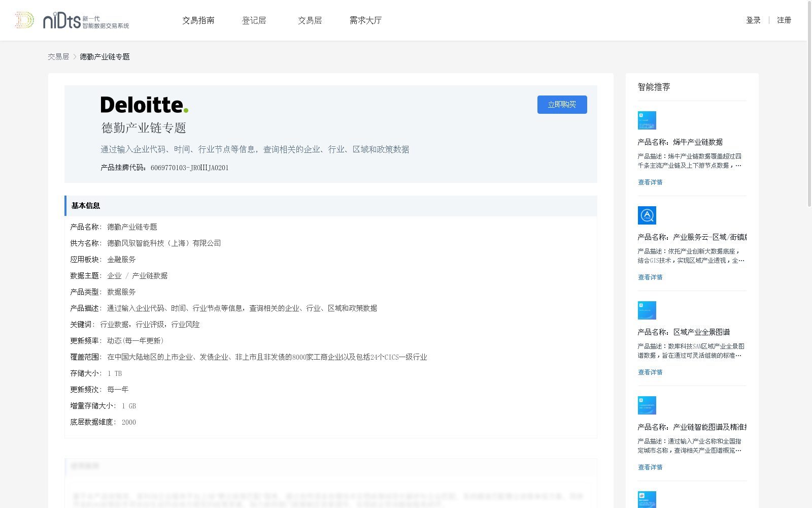The image size is (812, 508).
Task: Click the 立即购买 button
Action: (x=562, y=105)
